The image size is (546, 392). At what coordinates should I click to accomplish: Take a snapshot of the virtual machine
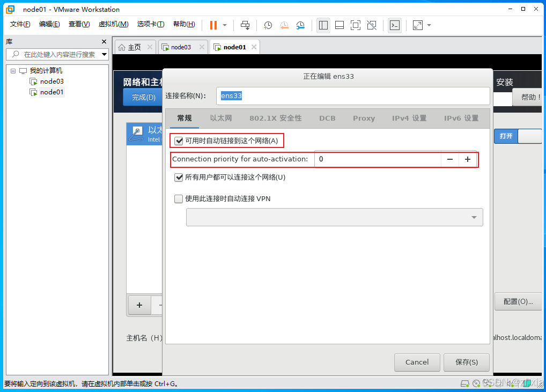pos(268,25)
